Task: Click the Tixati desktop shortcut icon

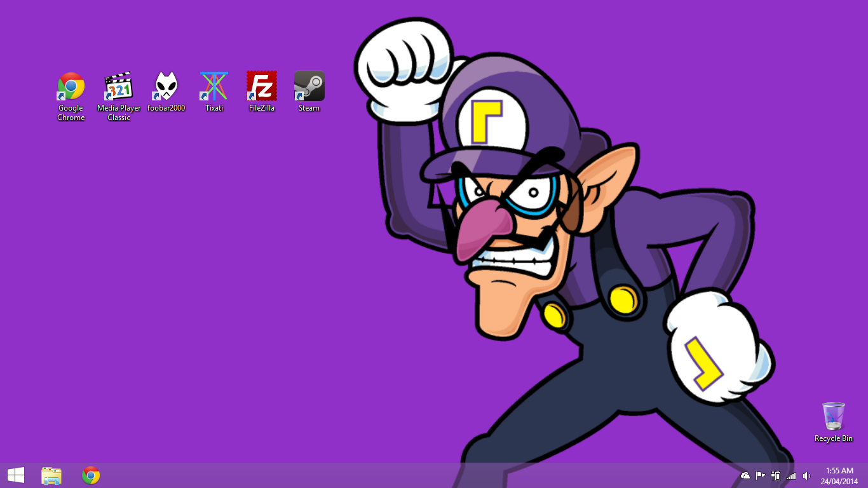Action: (214, 86)
